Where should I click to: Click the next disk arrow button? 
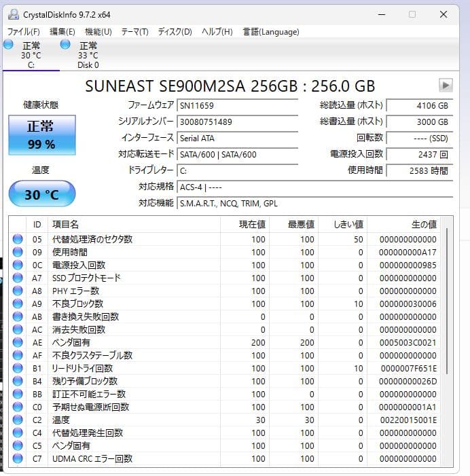point(446,86)
